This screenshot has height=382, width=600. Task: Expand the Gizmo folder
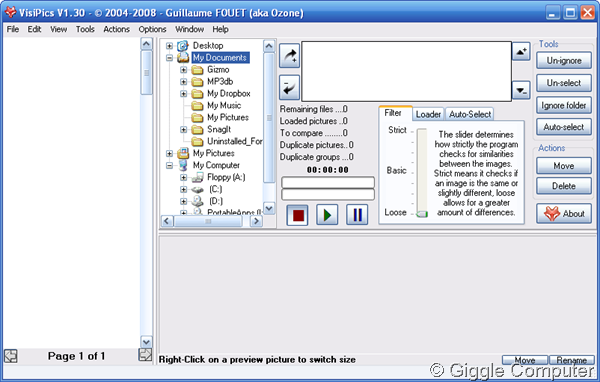click(184, 70)
